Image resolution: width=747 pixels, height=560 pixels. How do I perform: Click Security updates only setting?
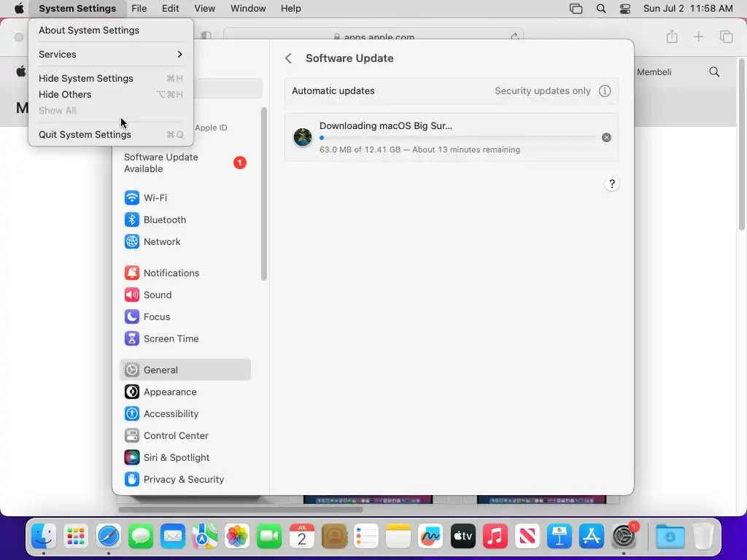[542, 91]
